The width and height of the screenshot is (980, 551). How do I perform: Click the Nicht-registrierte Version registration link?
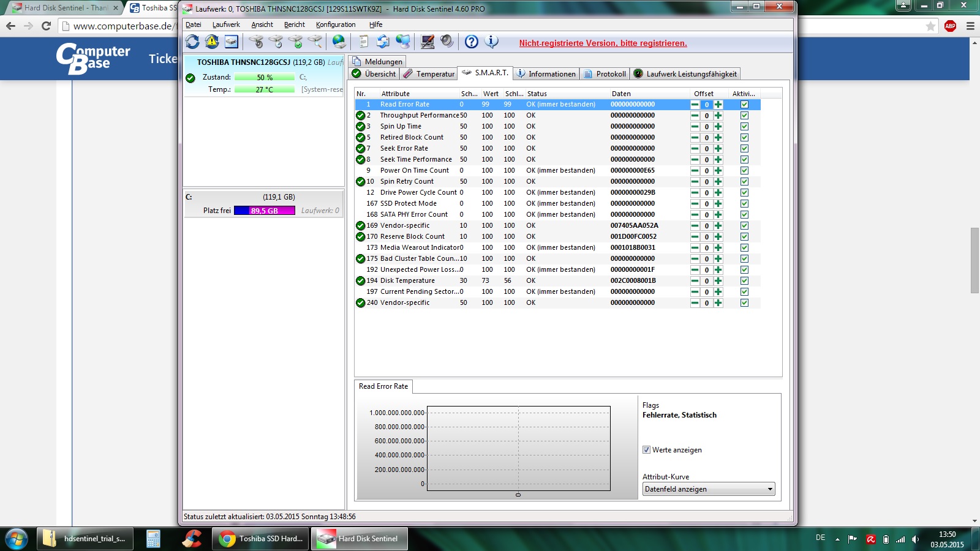[603, 43]
